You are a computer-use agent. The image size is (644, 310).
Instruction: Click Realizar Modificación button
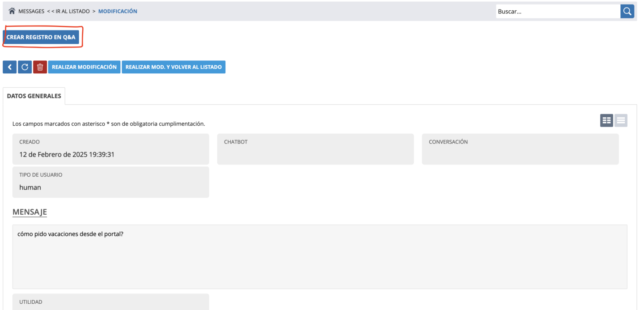[84, 67]
